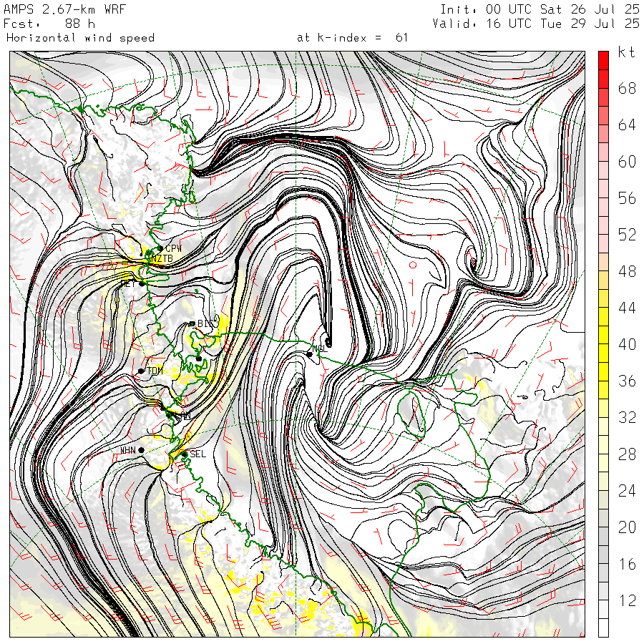Click the legend value 40
The image size is (644, 644).
pos(627,345)
